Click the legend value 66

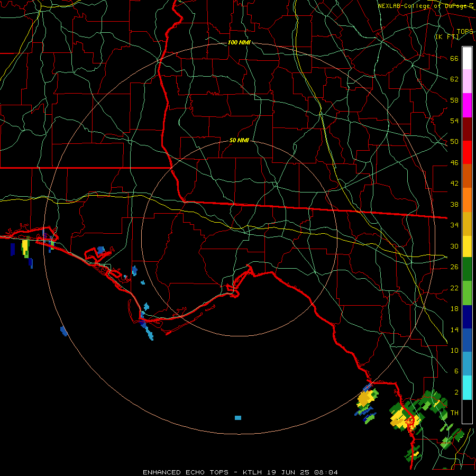coord(454,58)
